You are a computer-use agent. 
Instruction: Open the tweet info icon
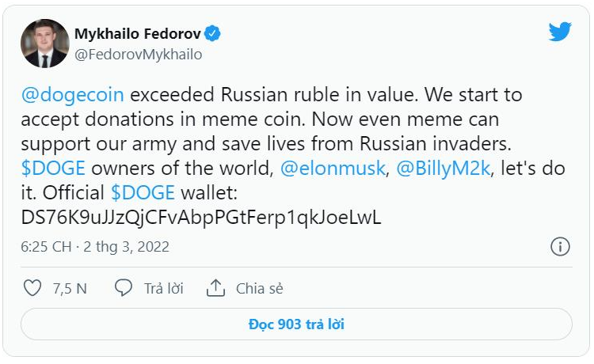click(560, 246)
